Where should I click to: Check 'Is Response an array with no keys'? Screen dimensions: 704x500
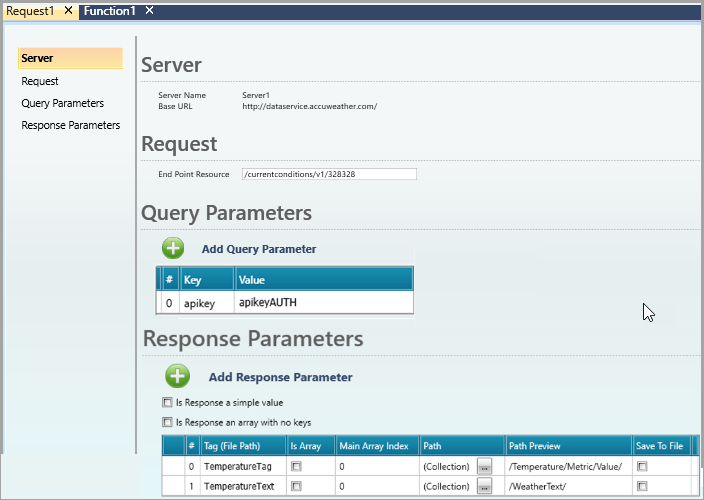[167, 422]
